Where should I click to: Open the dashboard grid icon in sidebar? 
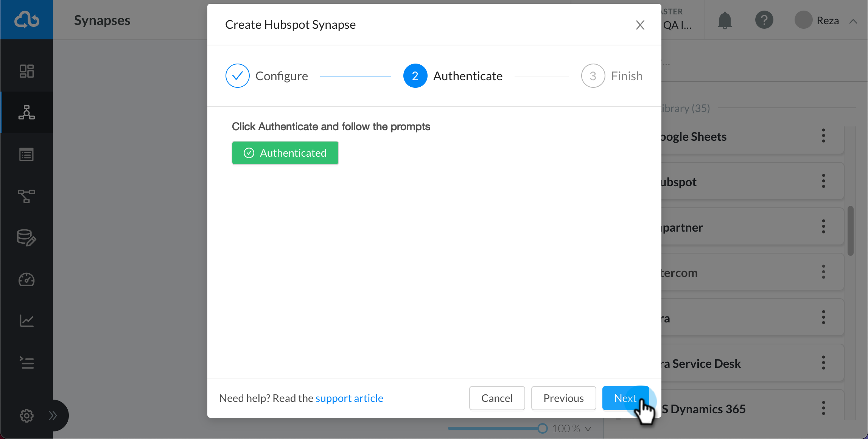coord(26,71)
